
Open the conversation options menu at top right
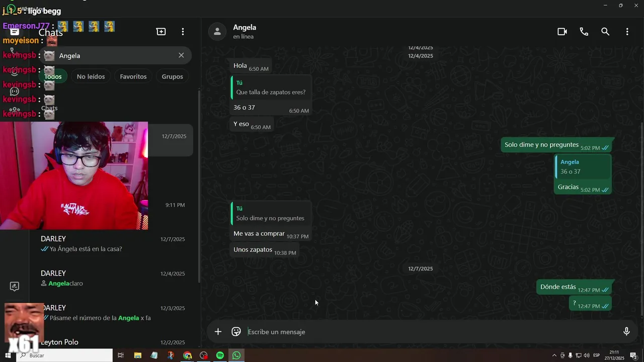click(627, 32)
